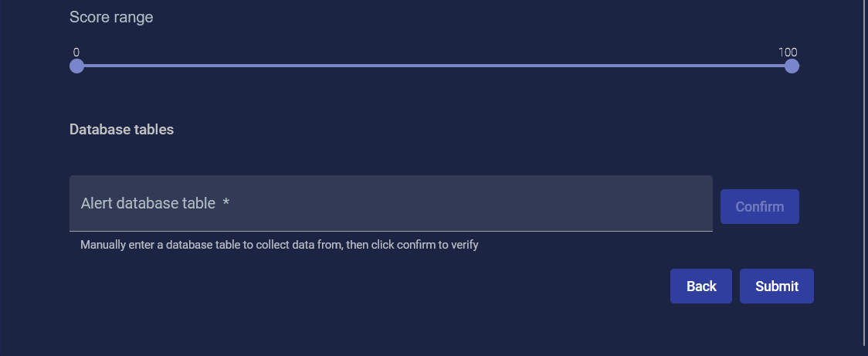The height and width of the screenshot is (356, 868).
Task: Click the "0" value label above the slider
Action: [x=76, y=53]
